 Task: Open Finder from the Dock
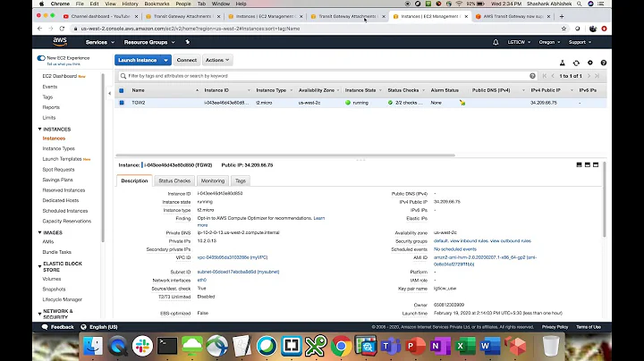[93, 346]
